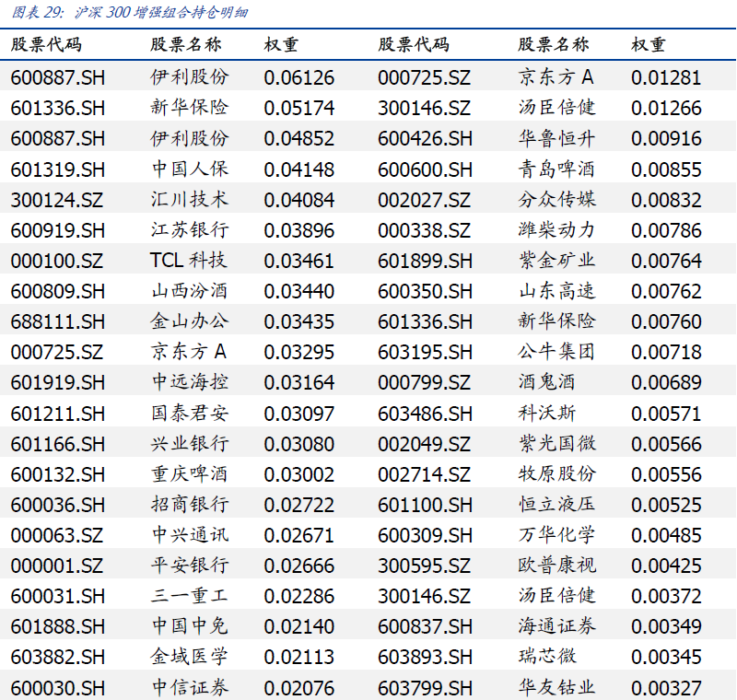737x700 pixels.
Task: Click stock code 600132.SH
Action: pyautogui.click(x=58, y=475)
